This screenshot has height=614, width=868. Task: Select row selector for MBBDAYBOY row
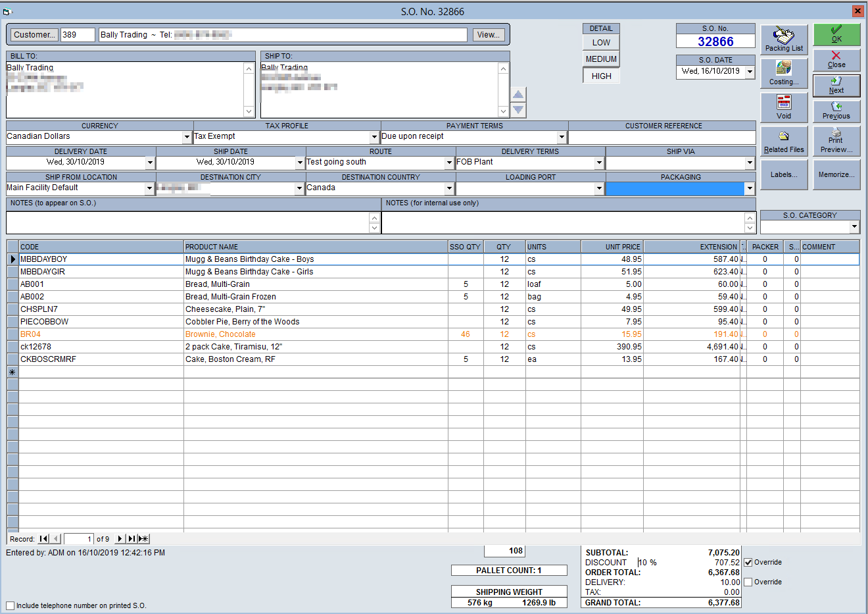[12, 259]
